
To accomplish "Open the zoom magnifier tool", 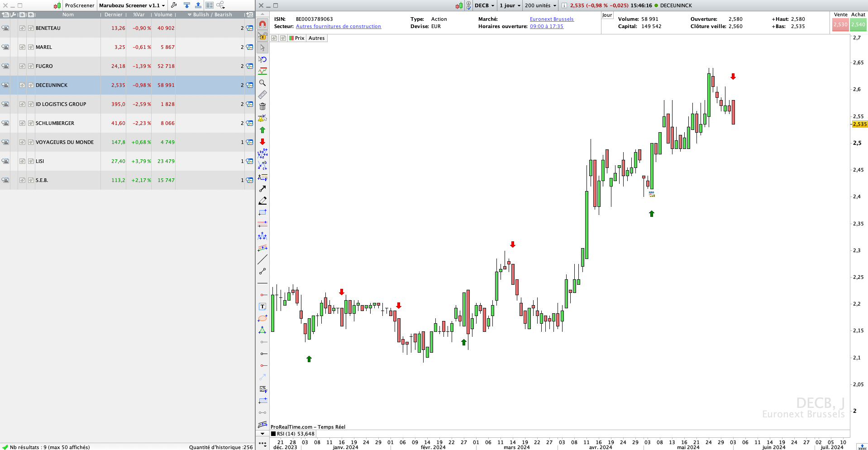I will tap(262, 83).
